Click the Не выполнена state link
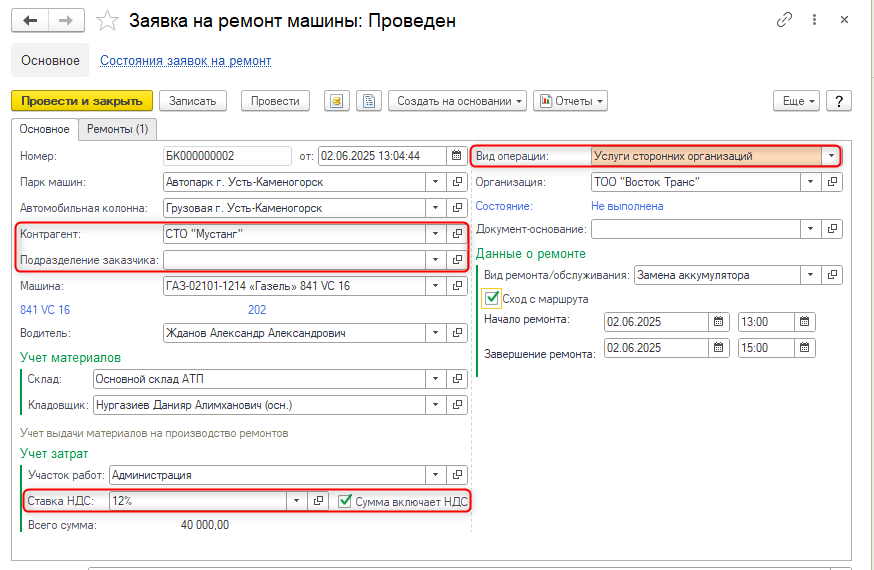The image size is (874, 570). [x=627, y=206]
